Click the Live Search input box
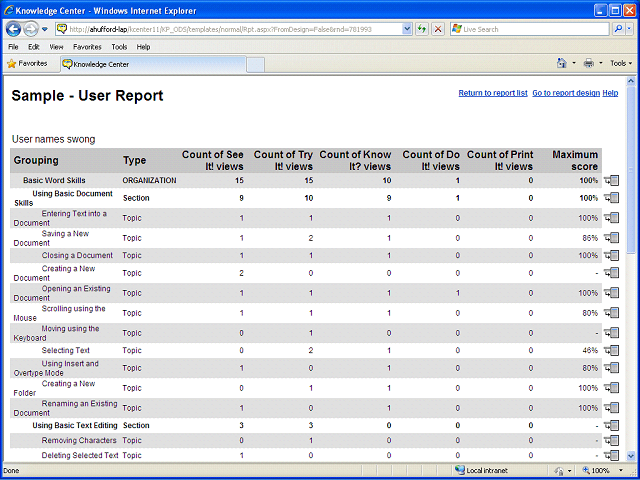640x480 pixels. (530, 29)
